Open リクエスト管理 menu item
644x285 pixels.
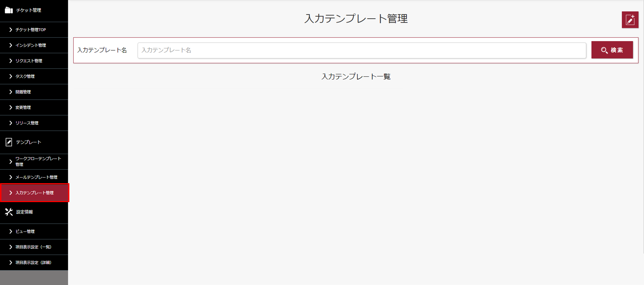pos(34,61)
